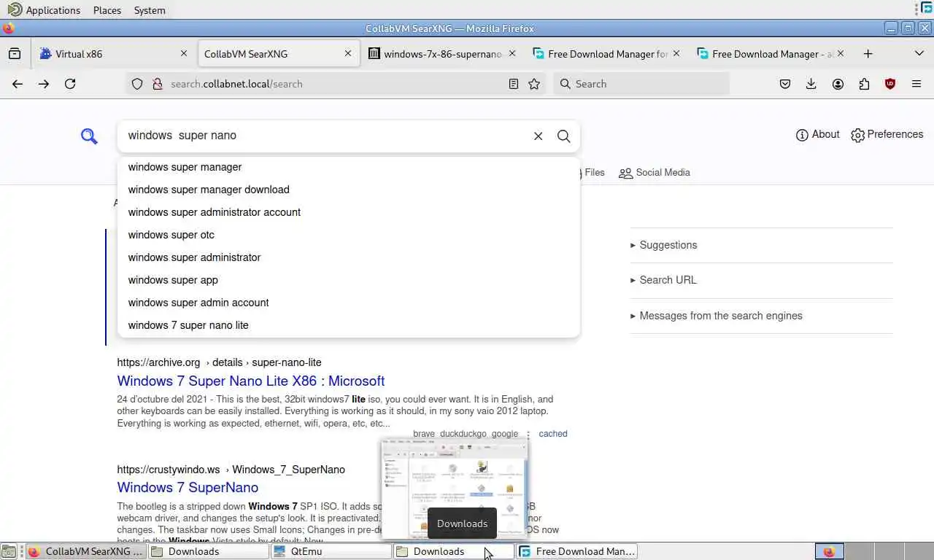Reload the current page
The height and width of the screenshot is (560, 934).
point(70,84)
